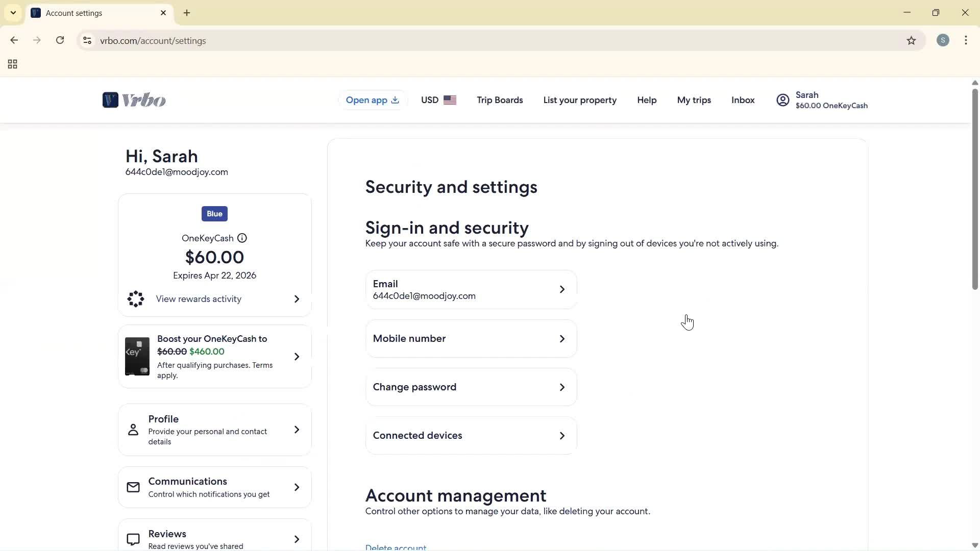Expand the Email setting row
This screenshot has width=980, height=551.
pos(471,289)
